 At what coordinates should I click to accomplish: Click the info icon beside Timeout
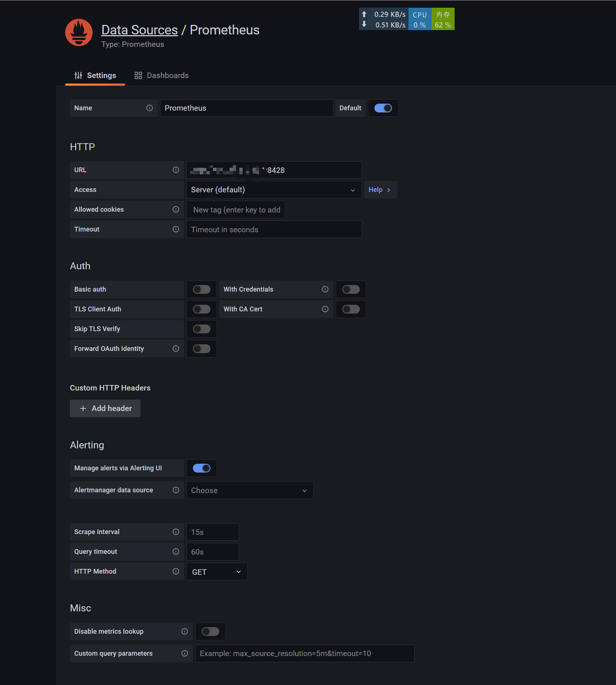(x=176, y=229)
